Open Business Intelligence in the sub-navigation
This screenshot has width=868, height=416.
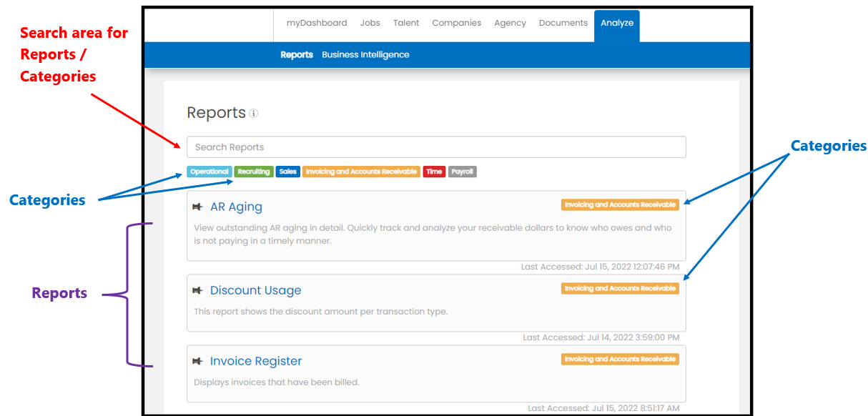[365, 55]
